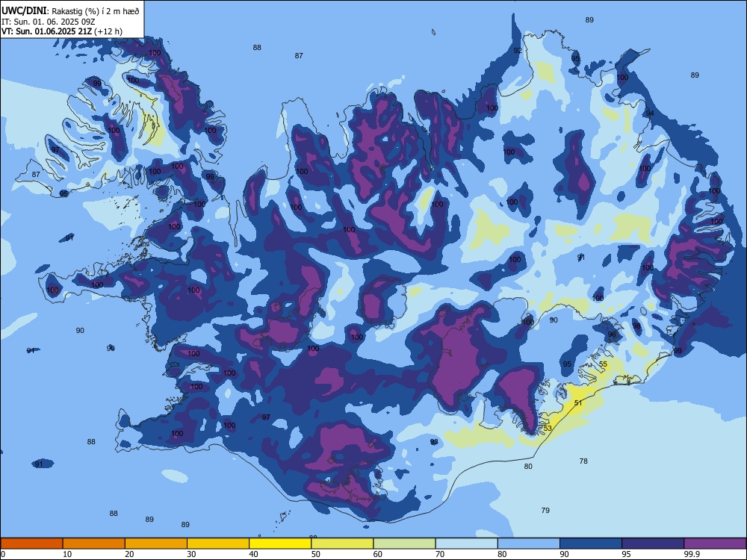The image size is (747, 560).
Task: Click the '96' humidity value on the map
Action: pos(613,335)
